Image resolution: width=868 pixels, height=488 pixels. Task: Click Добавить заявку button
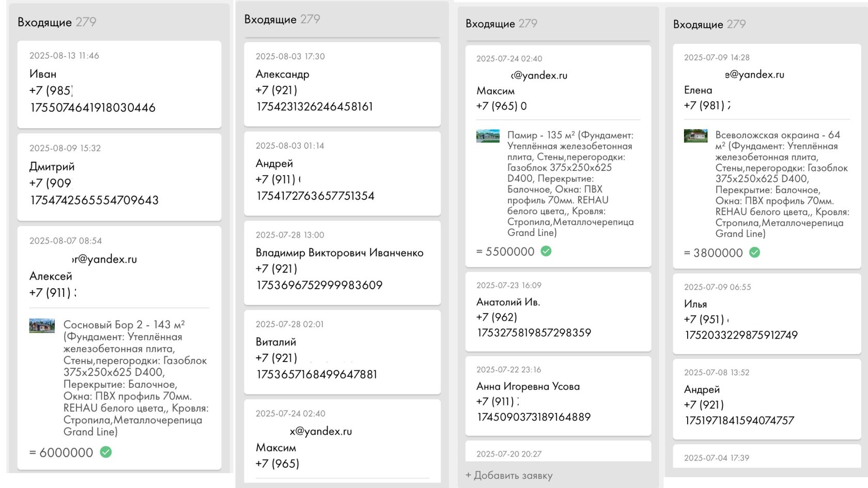(509, 475)
